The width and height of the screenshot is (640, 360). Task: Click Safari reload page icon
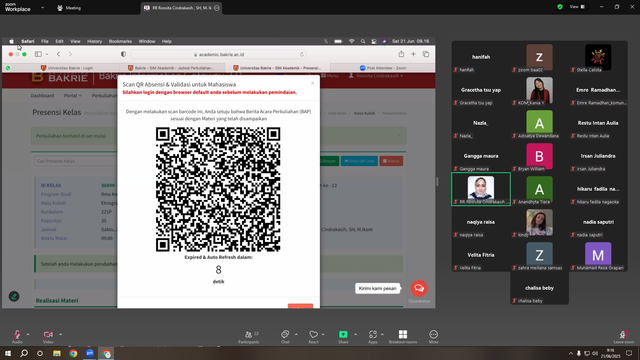(x=302, y=54)
